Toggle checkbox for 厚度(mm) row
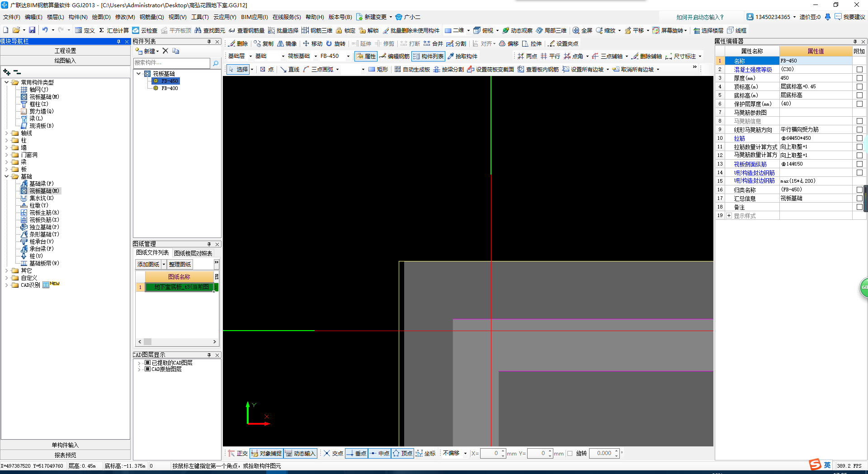 coord(859,78)
